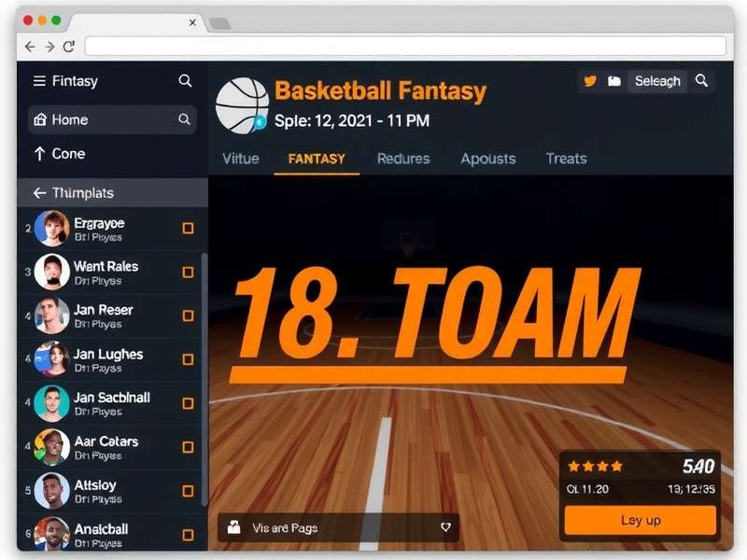Click the Seleagh button in the header
This screenshot has height=560, width=747.
(657, 82)
